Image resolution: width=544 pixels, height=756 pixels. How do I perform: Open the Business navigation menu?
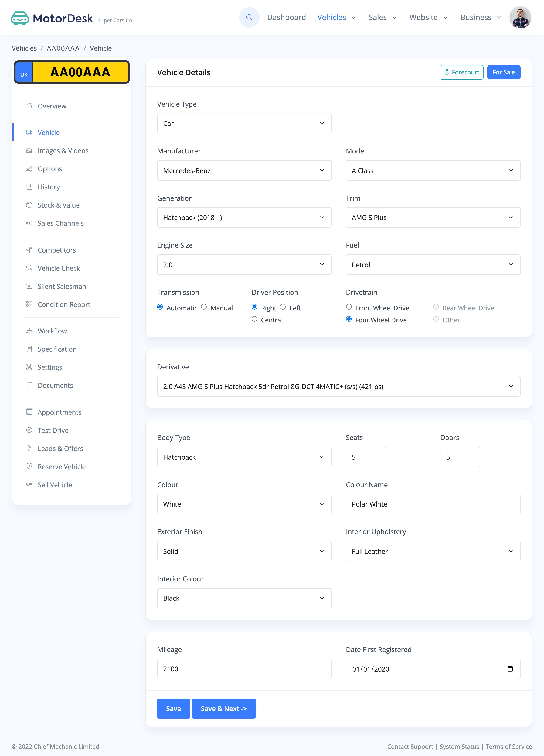tap(480, 17)
